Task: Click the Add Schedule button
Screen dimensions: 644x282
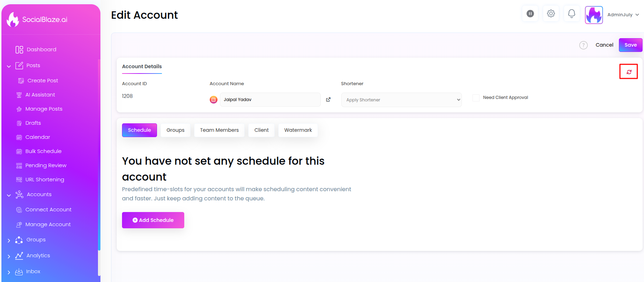Action: pos(153,220)
